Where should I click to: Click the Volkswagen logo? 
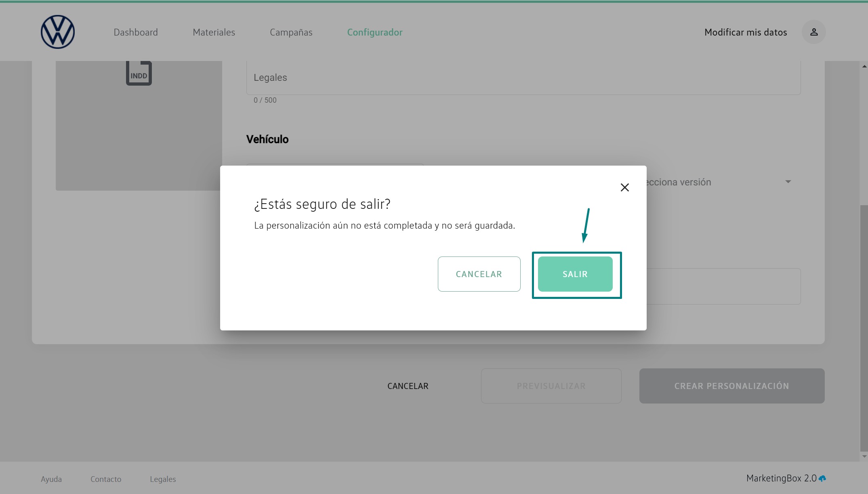click(x=58, y=32)
